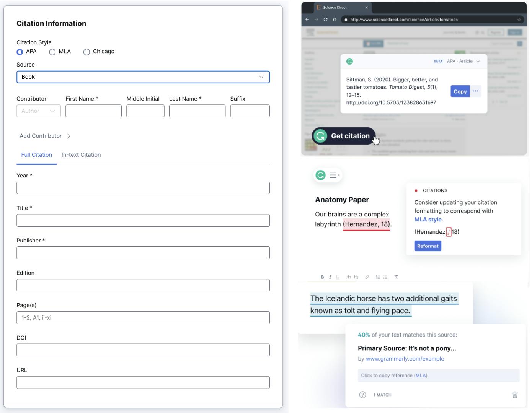Click the blue Copy button
Screen dimensions: 532x413
[460, 91]
